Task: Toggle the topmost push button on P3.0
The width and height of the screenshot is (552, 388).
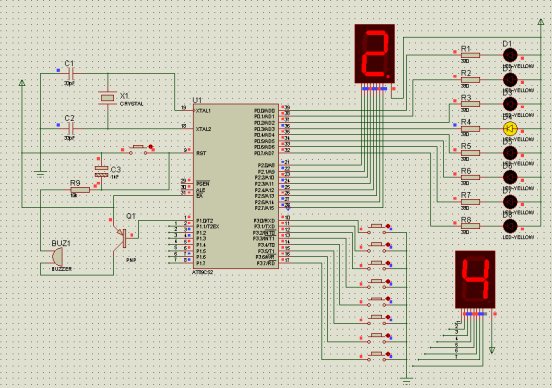Action: pyautogui.click(x=377, y=228)
